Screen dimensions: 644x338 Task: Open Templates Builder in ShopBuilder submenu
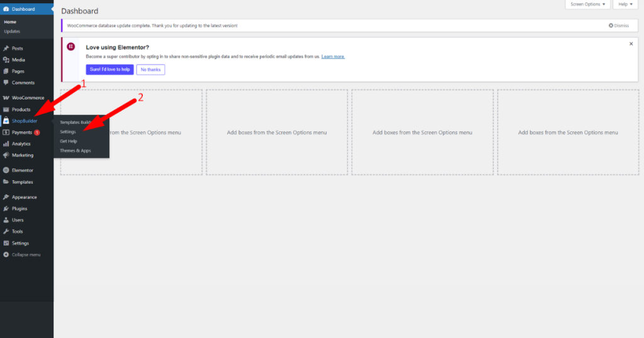pyautogui.click(x=75, y=123)
